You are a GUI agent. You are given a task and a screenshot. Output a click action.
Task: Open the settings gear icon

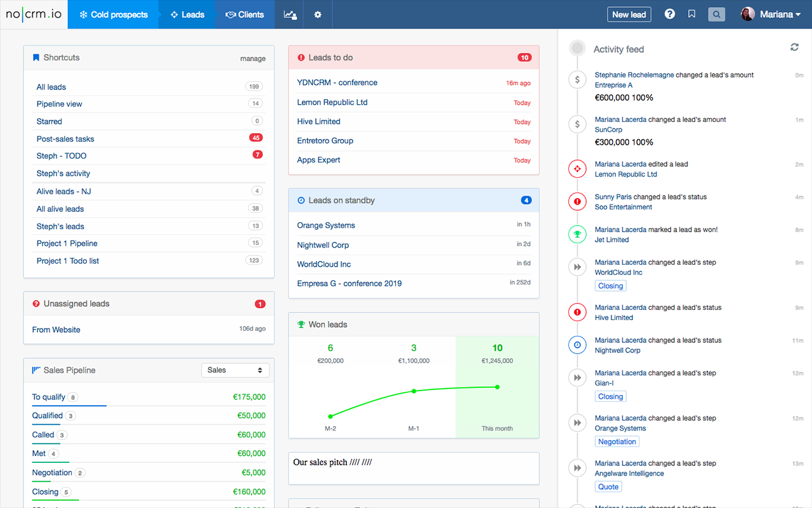click(x=318, y=15)
